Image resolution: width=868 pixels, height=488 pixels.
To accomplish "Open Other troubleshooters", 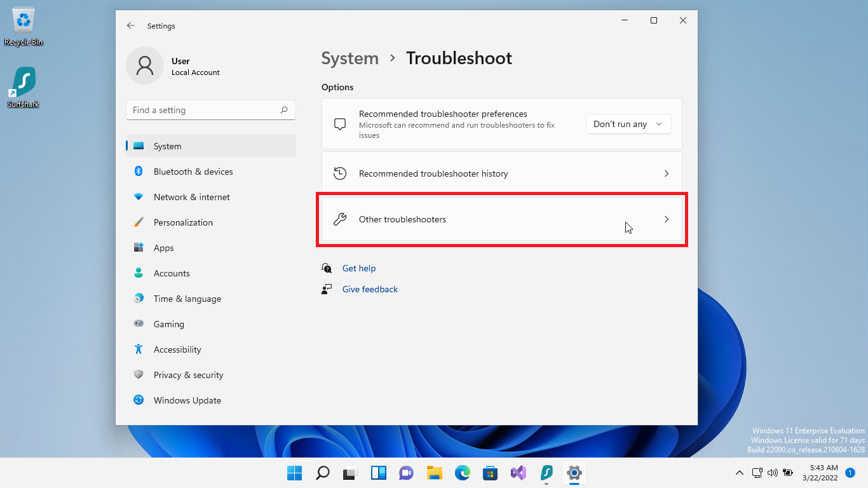I will 502,219.
